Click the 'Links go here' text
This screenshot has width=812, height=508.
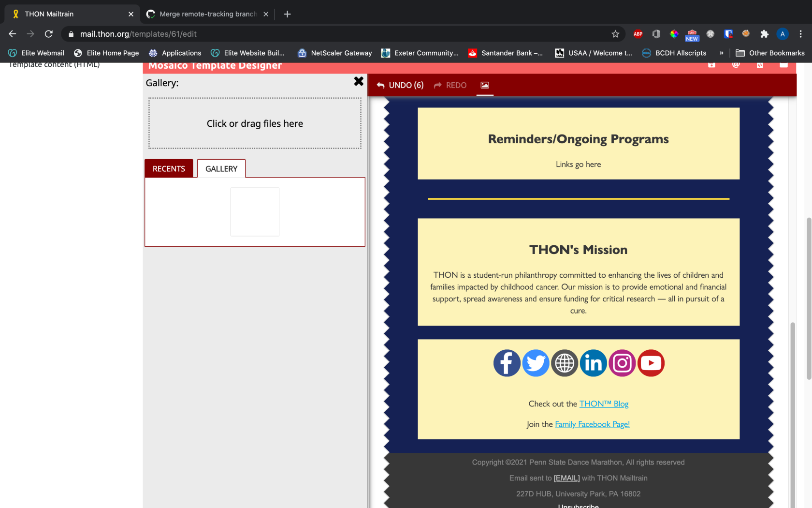click(578, 164)
